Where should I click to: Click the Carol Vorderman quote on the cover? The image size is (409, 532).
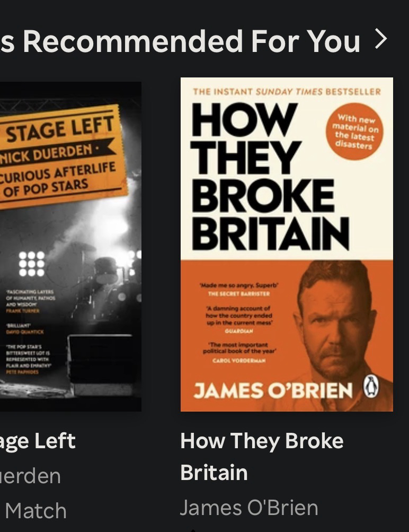point(239,352)
